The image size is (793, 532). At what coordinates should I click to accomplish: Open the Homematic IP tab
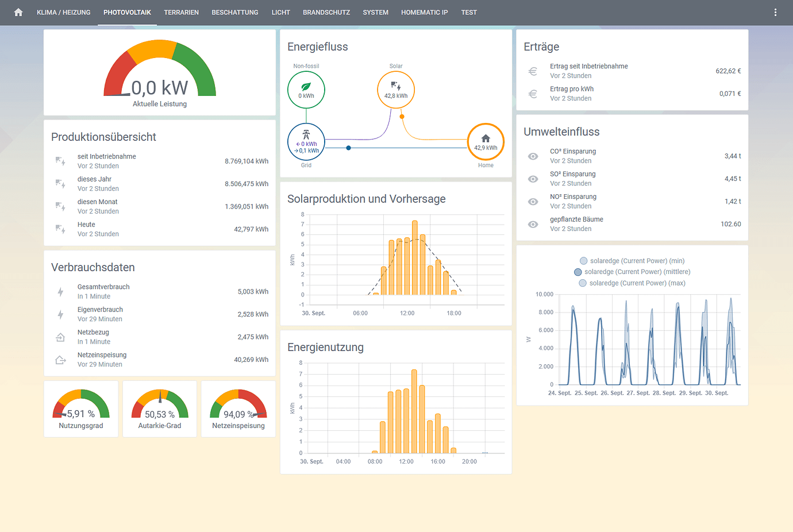[x=425, y=12]
